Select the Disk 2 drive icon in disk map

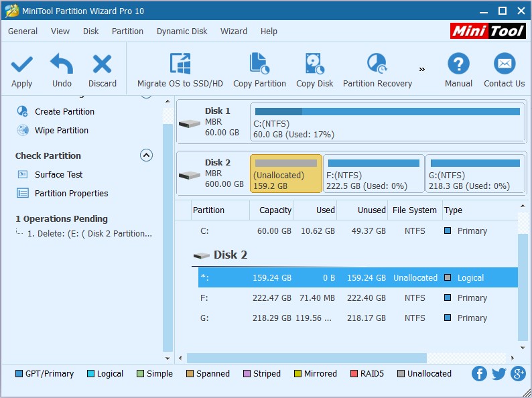(190, 175)
